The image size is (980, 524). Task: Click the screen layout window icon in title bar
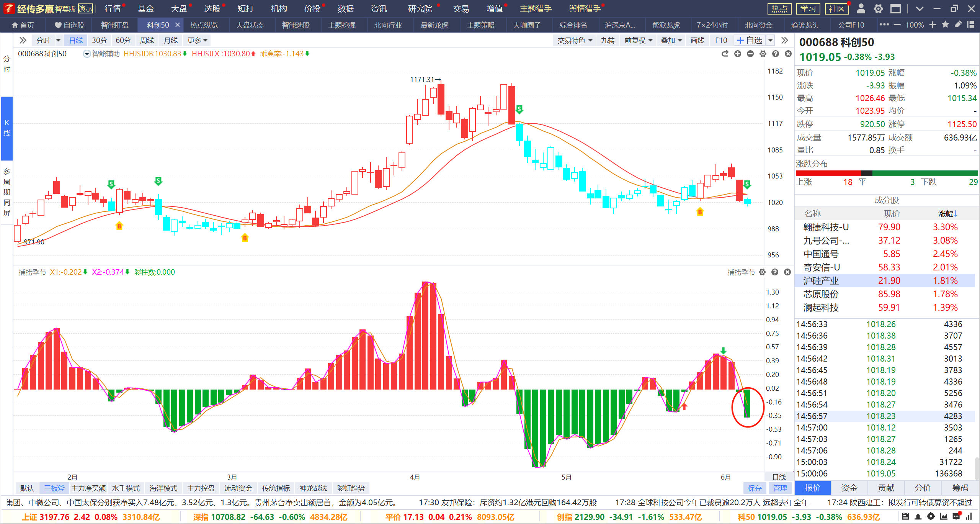click(895, 8)
